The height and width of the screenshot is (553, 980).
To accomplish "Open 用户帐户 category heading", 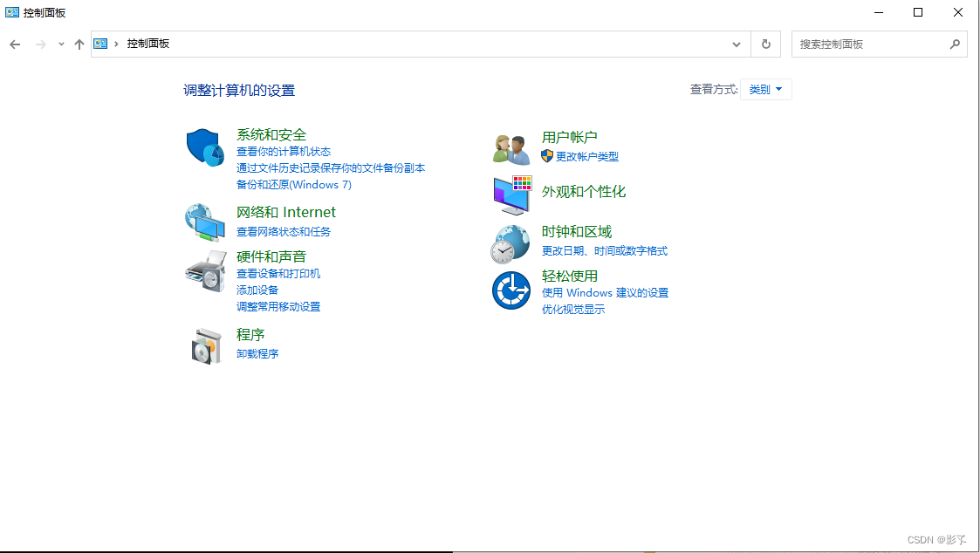I will (569, 138).
